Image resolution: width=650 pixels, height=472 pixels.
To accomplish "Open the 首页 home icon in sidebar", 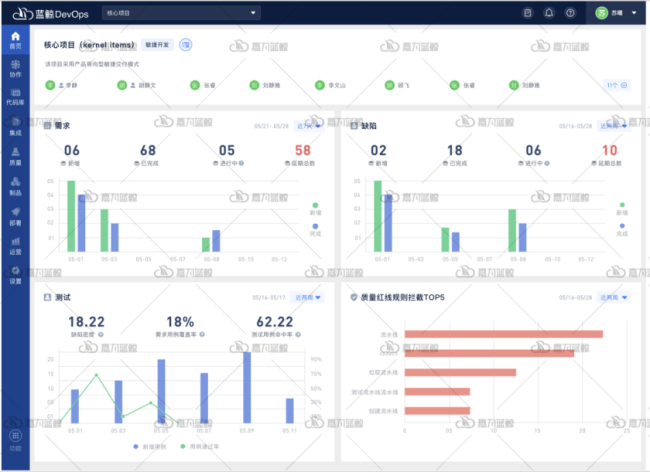I will point(14,40).
